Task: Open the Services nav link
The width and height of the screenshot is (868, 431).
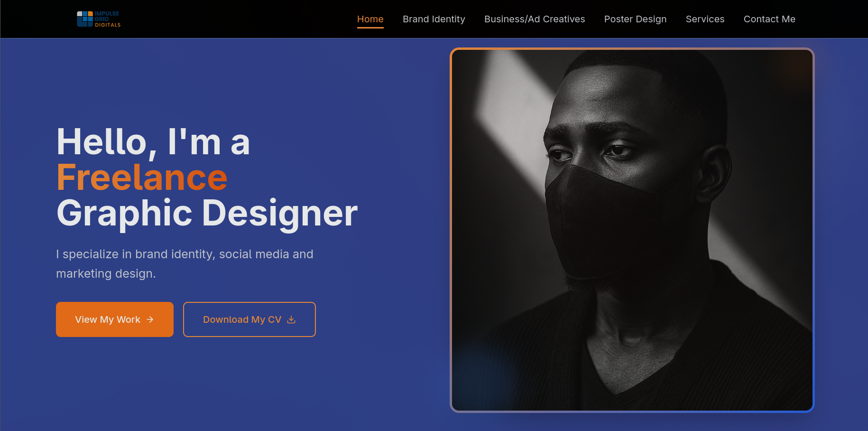Action: (705, 19)
